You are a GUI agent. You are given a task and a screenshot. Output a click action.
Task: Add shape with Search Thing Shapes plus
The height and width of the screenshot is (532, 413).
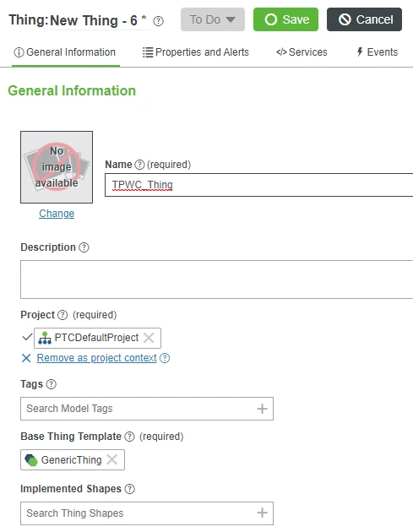click(x=262, y=513)
